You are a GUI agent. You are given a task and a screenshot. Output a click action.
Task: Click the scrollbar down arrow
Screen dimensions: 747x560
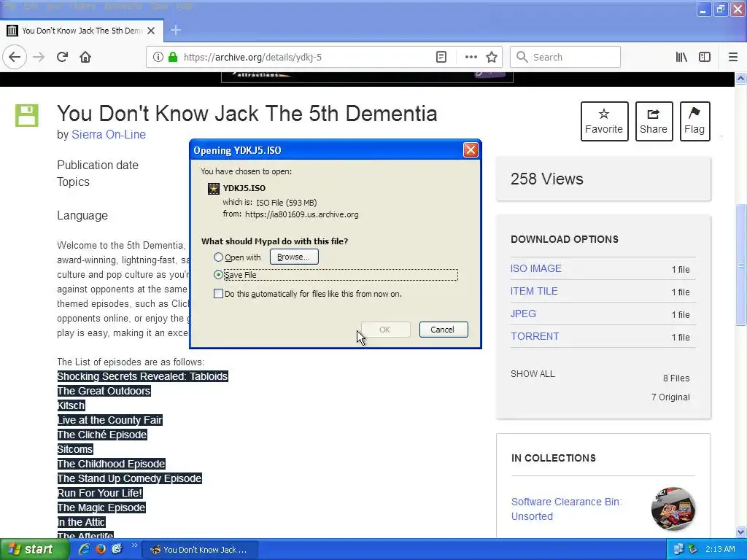pos(740,532)
